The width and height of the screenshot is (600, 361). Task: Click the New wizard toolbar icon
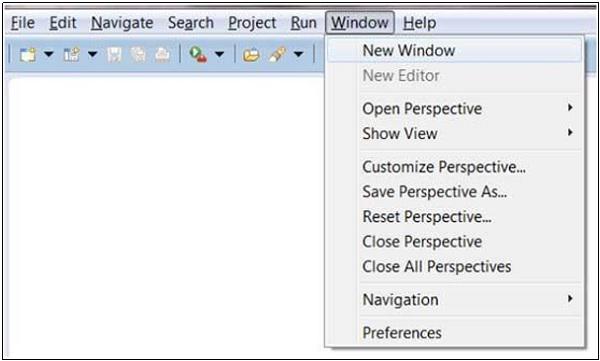[28, 55]
